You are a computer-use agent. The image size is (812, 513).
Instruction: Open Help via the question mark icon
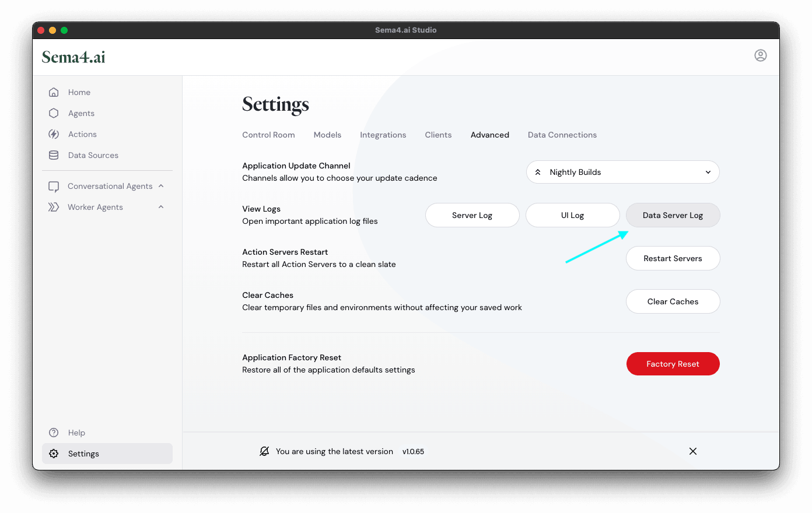pos(54,433)
